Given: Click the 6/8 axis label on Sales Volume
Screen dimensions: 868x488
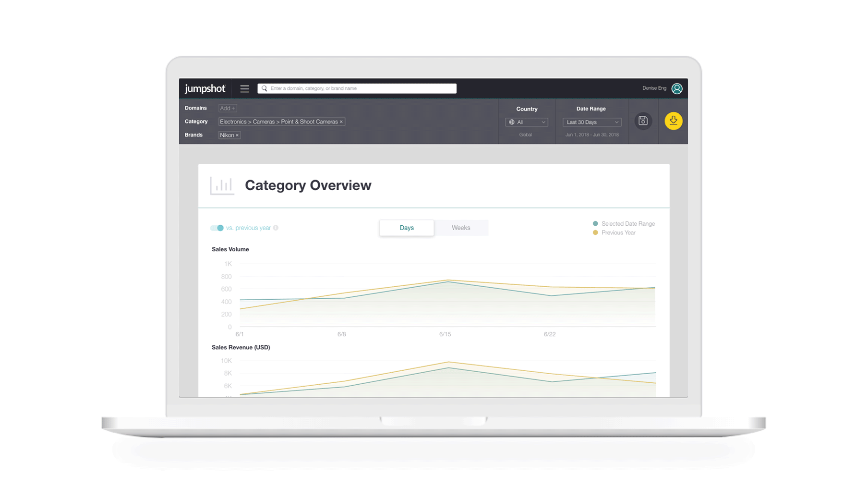Looking at the screenshot, I should coord(341,334).
